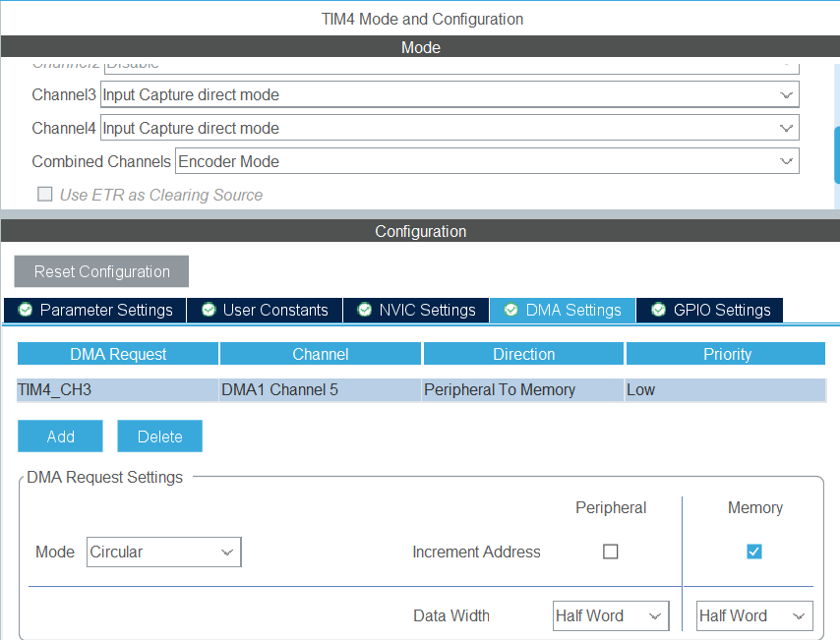Click the Channel column header
Screen dimensions: 840x640
[321, 354]
